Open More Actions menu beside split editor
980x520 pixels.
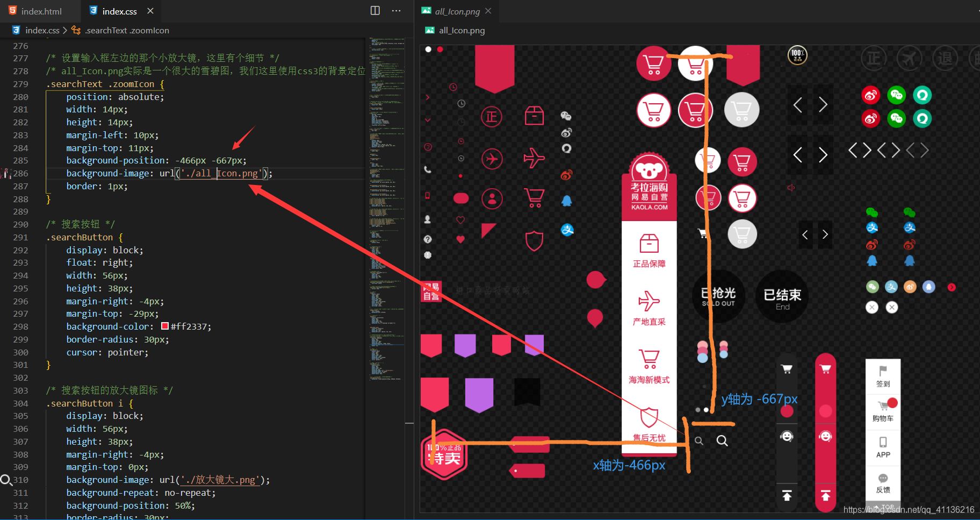coord(397,11)
